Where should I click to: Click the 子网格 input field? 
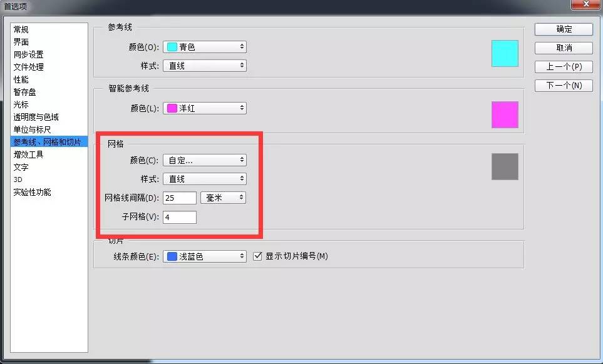coord(180,217)
